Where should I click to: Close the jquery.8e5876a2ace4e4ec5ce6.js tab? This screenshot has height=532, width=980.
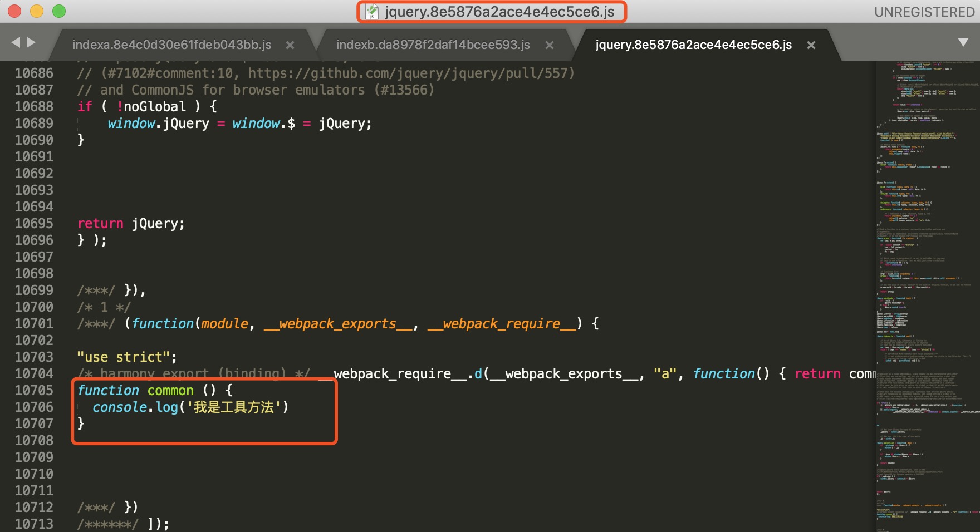tap(811, 45)
